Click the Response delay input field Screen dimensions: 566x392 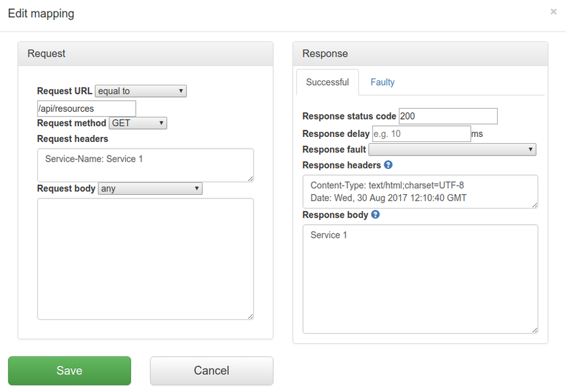(x=421, y=134)
